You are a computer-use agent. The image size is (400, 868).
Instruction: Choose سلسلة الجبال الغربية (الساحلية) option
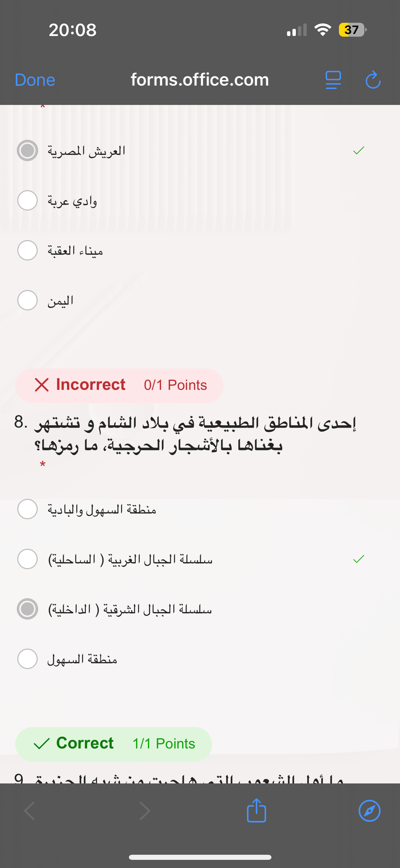pos(27,559)
